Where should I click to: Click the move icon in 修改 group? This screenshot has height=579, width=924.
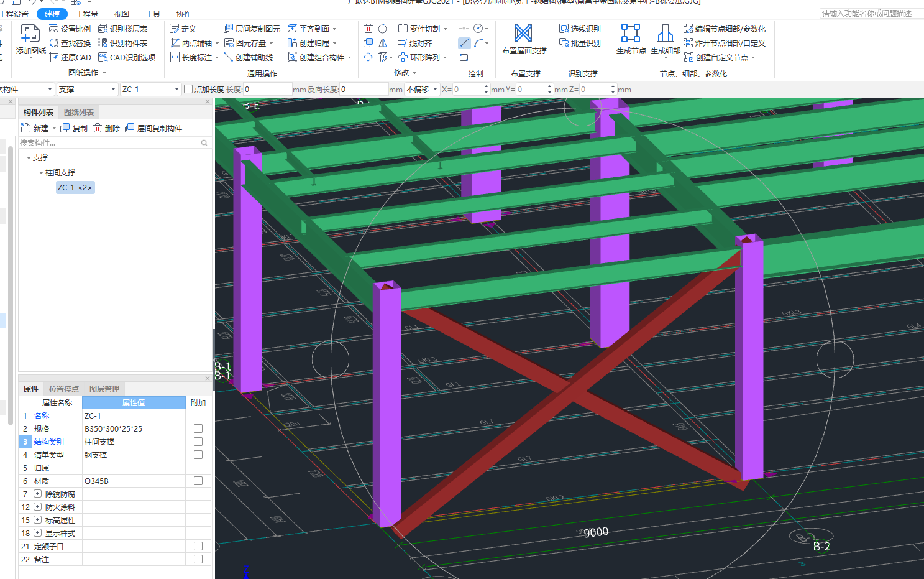point(368,57)
